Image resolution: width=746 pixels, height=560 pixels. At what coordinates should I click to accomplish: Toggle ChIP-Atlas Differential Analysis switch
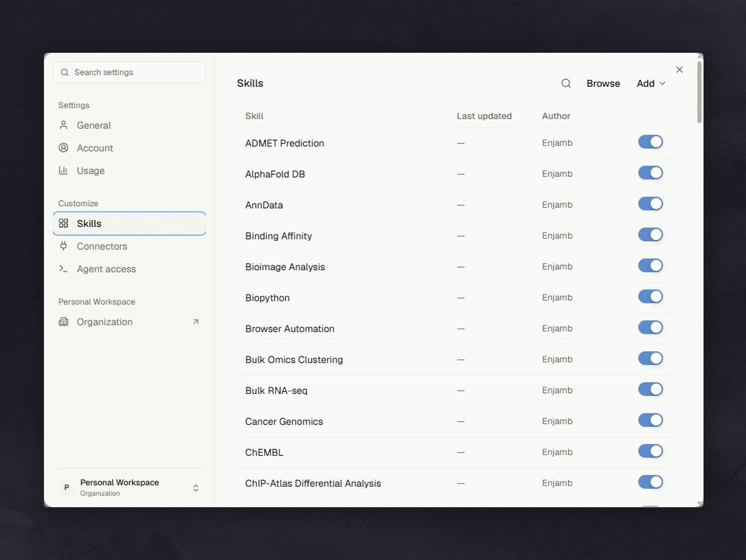click(x=650, y=483)
